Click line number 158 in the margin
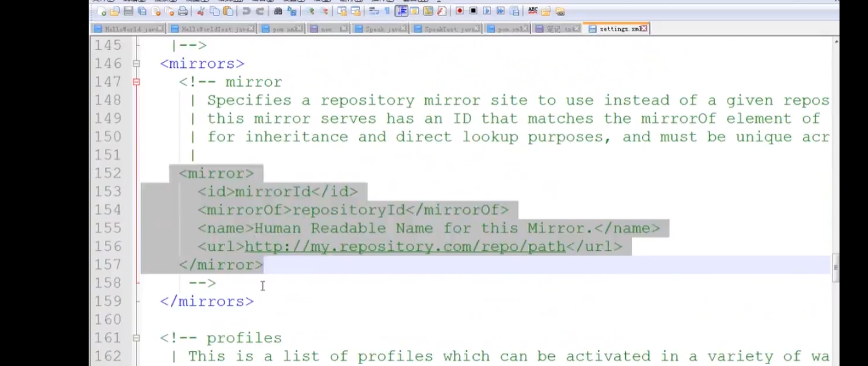The image size is (868, 366). pos(107,283)
